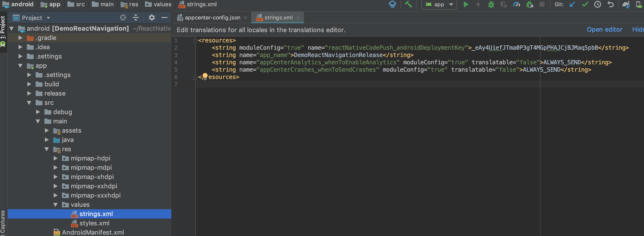Collapse the main folder
The height and width of the screenshot is (236, 644).
pyautogui.click(x=38, y=121)
